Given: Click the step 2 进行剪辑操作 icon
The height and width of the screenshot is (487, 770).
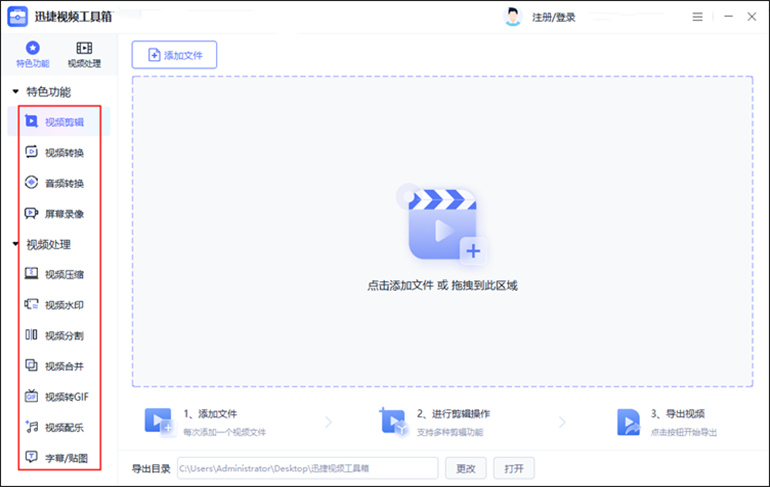Looking at the screenshot, I should click(393, 421).
